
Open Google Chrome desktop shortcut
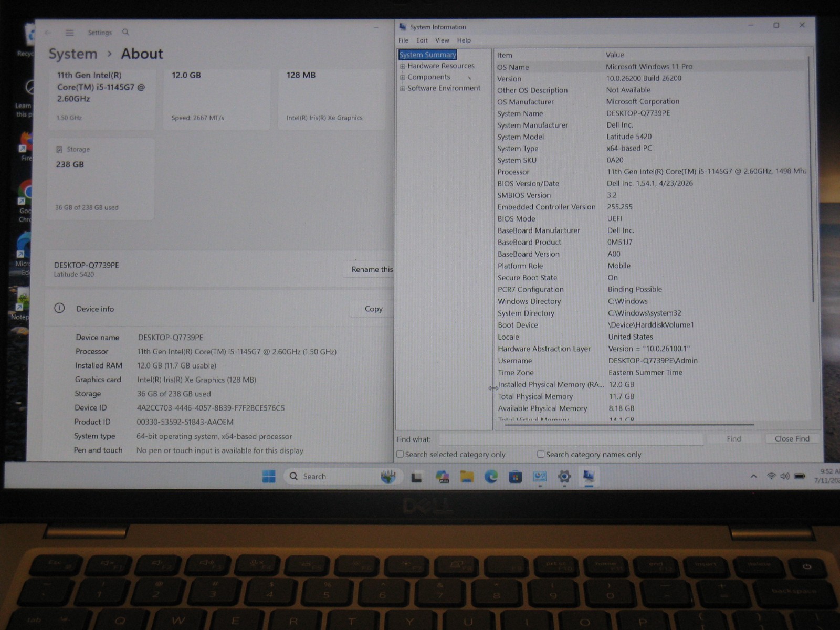pos(24,199)
